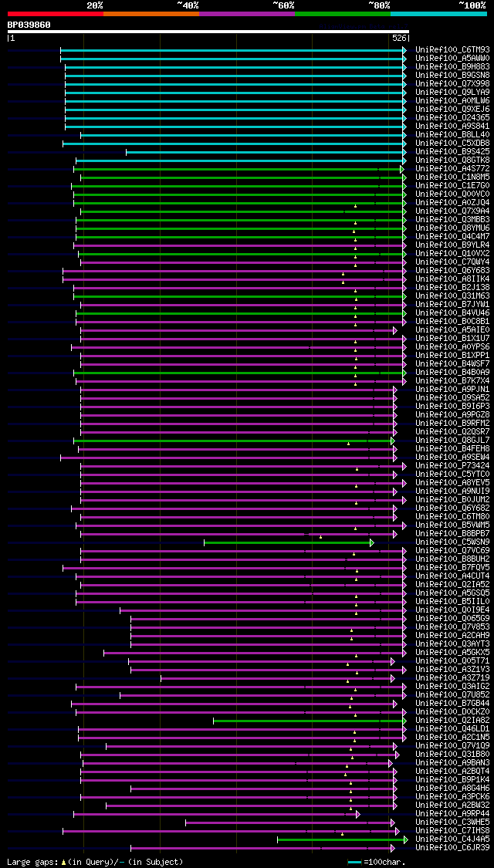Open hit UniRef100_A9PJN1
The width and height of the screenshot is (494, 868).
[x=452, y=389]
